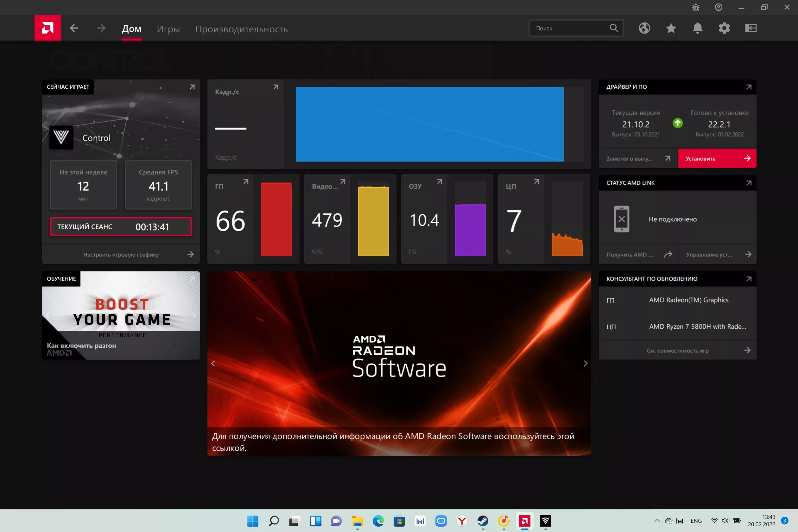Open Control game from taskbar
798x532 pixels.
(546, 521)
